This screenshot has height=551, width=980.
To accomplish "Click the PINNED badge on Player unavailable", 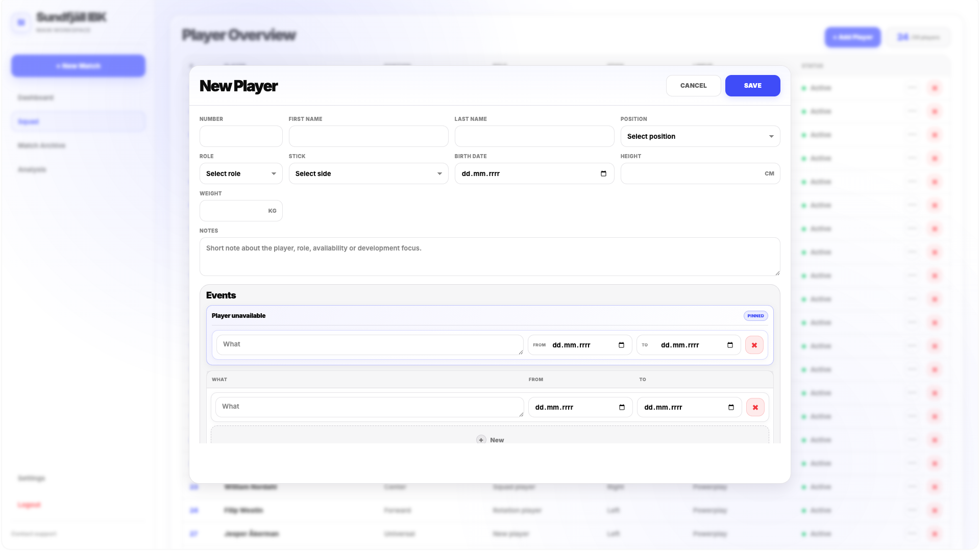I will click(755, 316).
